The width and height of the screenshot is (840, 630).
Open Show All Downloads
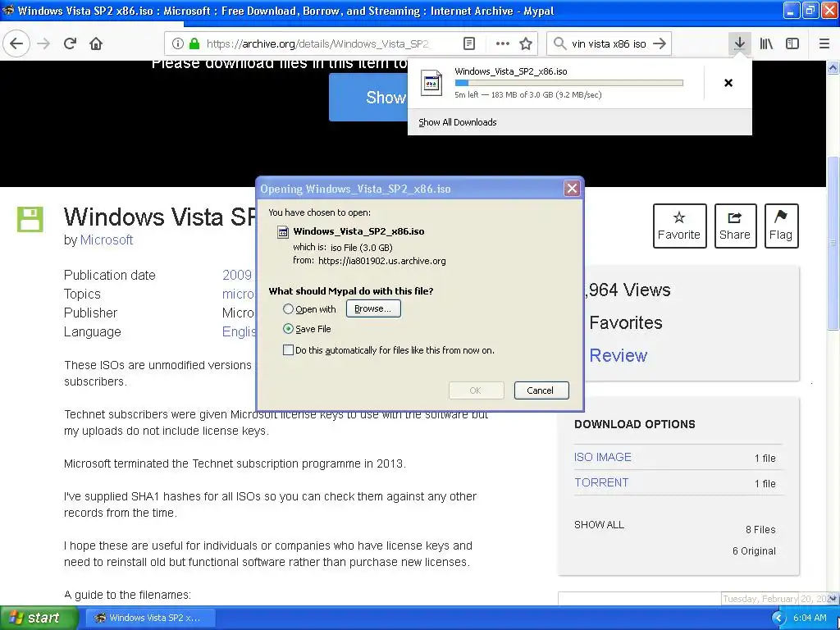[x=458, y=122]
